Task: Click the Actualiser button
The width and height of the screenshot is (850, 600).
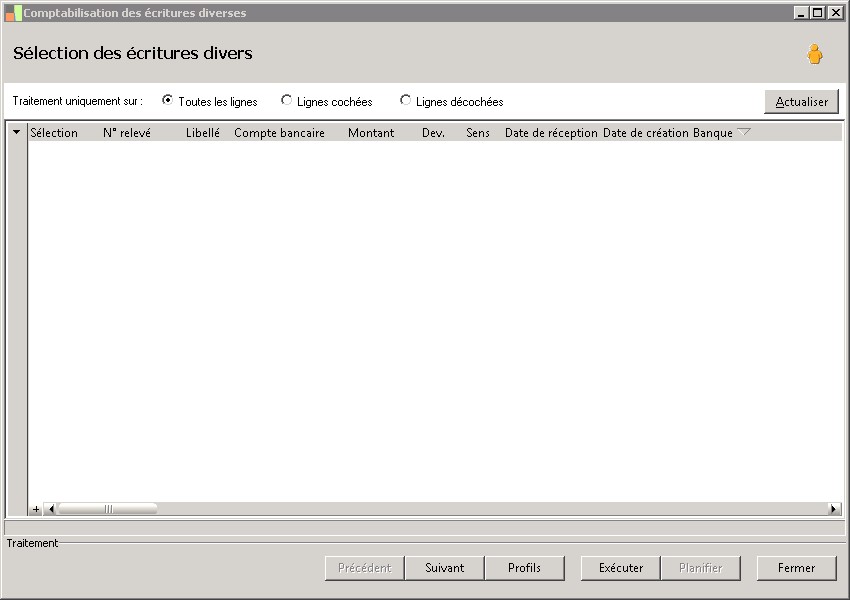Action: [x=801, y=101]
